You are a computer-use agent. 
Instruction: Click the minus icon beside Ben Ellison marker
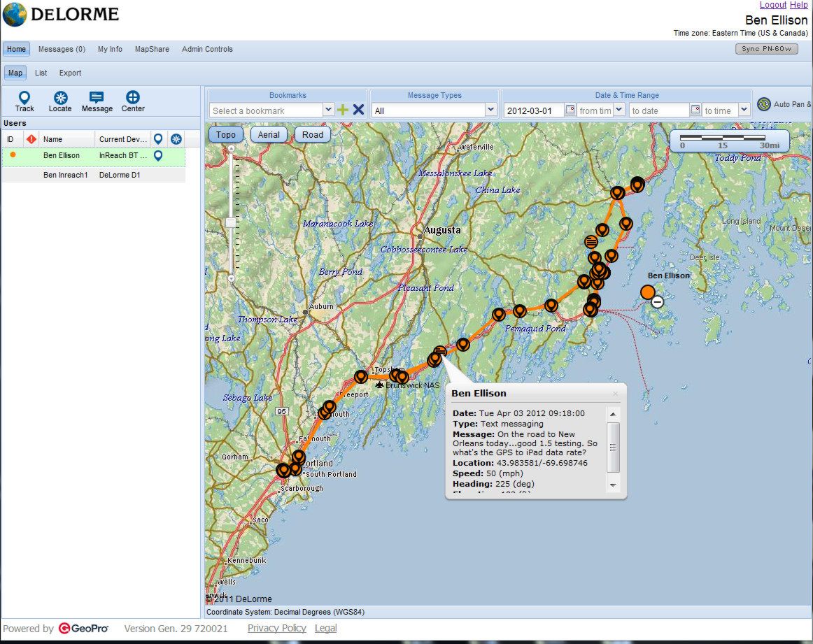(658, 301)
